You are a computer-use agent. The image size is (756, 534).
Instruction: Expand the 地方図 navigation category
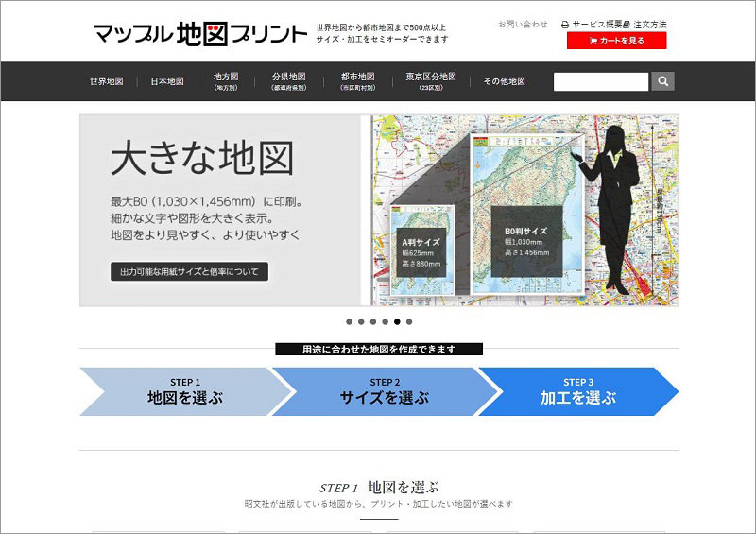[x=226, y=81]
